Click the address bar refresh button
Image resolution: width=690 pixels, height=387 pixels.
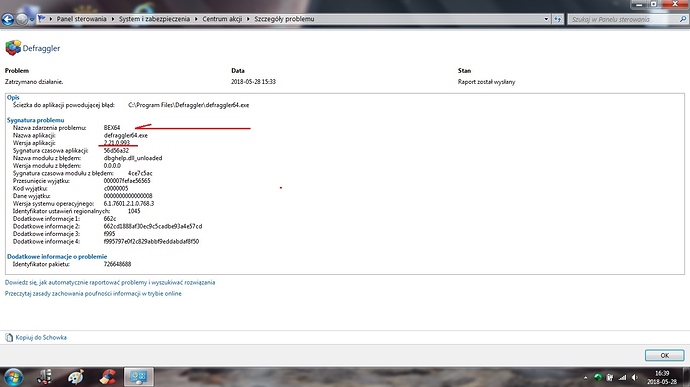coord(558,19)
